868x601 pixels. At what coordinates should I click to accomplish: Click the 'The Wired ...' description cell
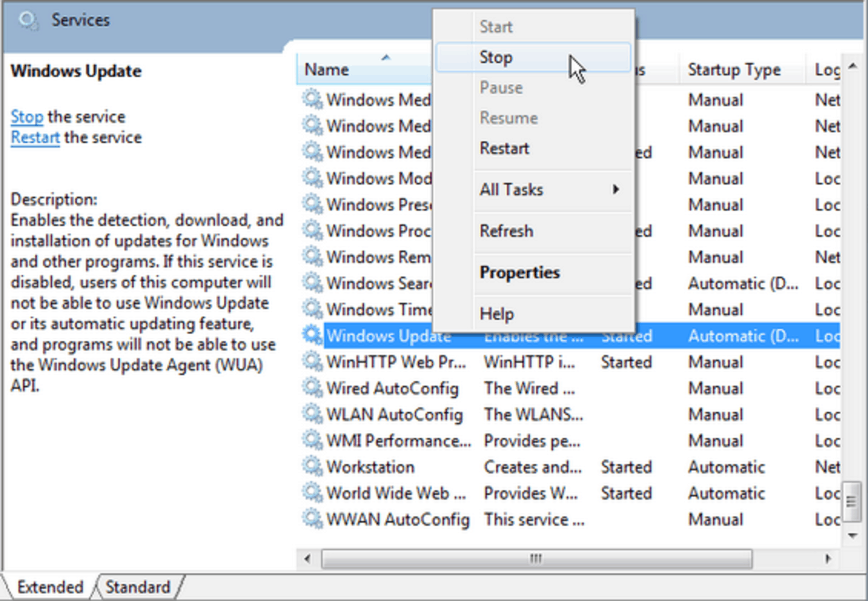[x=529, y=388]
